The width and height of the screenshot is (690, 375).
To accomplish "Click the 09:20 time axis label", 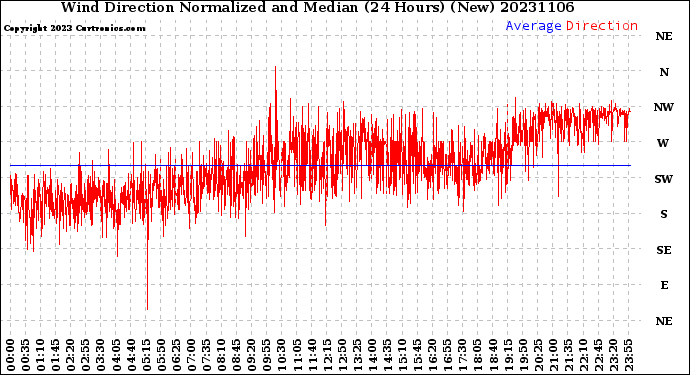I will (x=252, y=355).
